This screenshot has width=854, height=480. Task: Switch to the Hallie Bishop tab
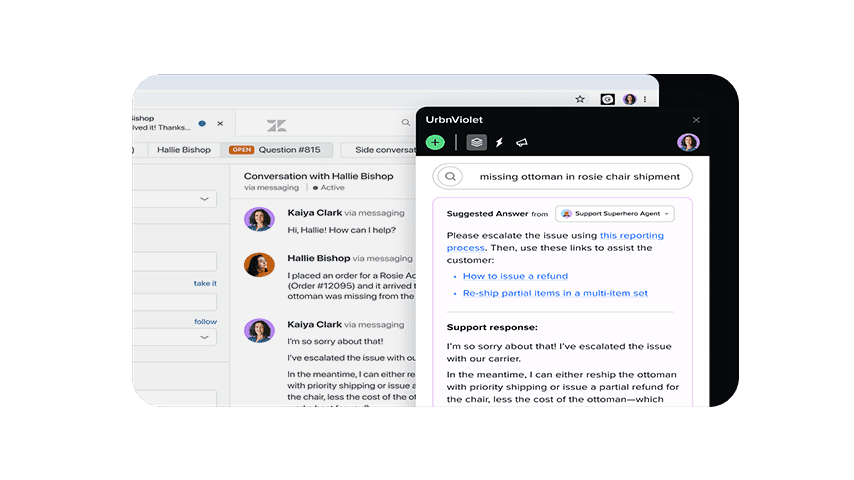point(184,150)
